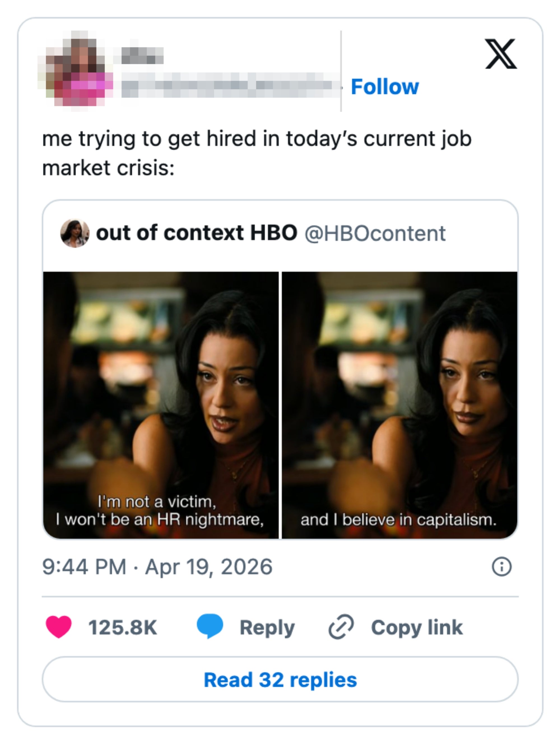The image size is (560, 745).
Task: Open Read 32 replies
Action: [280, 680]
